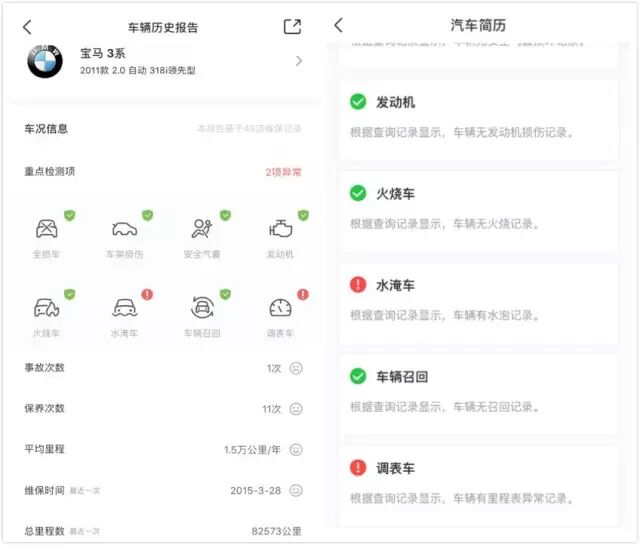Open the 水淹车 card heading
640x545 pixels.
click(396, 285)
